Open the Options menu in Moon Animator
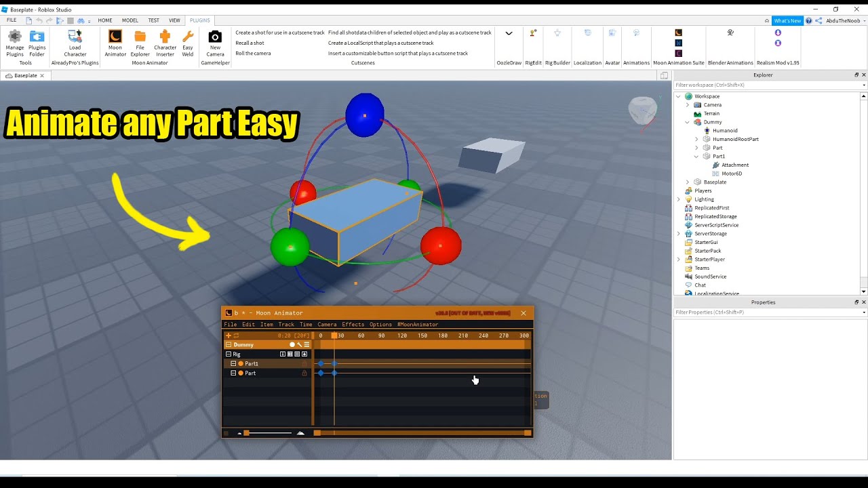Screen dimensions: 868x488 click(x=380, y=325)
